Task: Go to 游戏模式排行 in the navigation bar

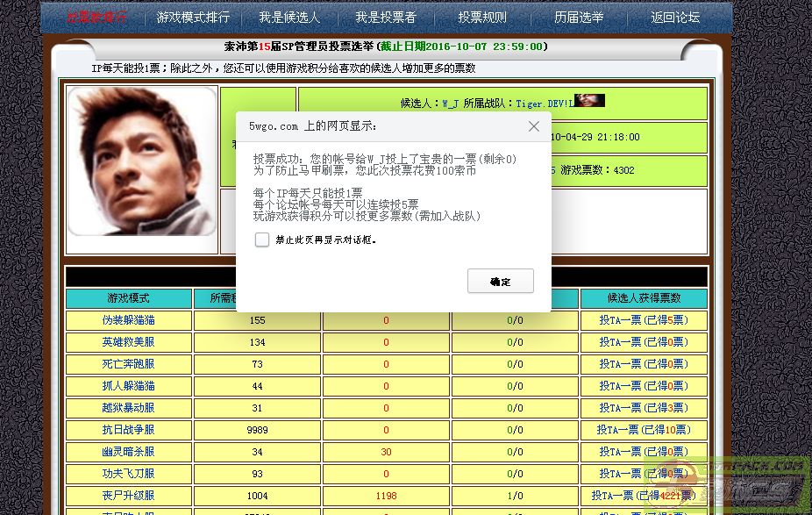Action: pos(193,18)
